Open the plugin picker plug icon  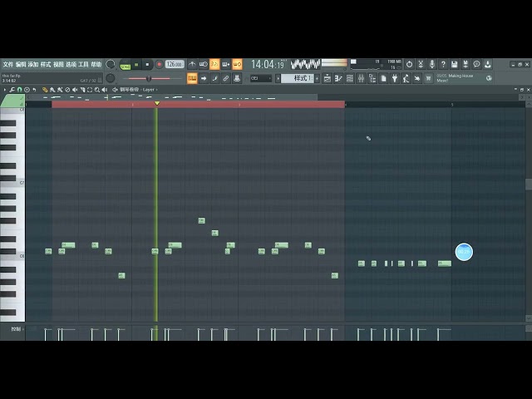pos(395,78)
